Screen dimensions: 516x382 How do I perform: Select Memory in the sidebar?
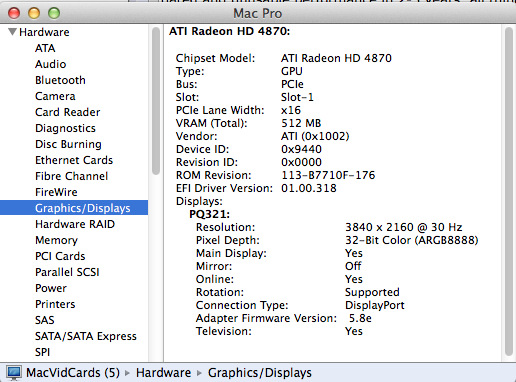[x=57, y=240]
